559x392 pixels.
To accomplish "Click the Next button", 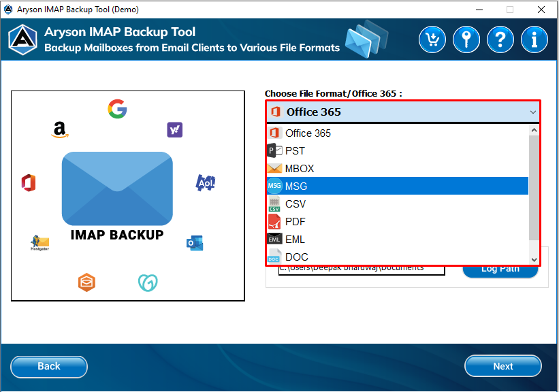I will tap(503, 366).
